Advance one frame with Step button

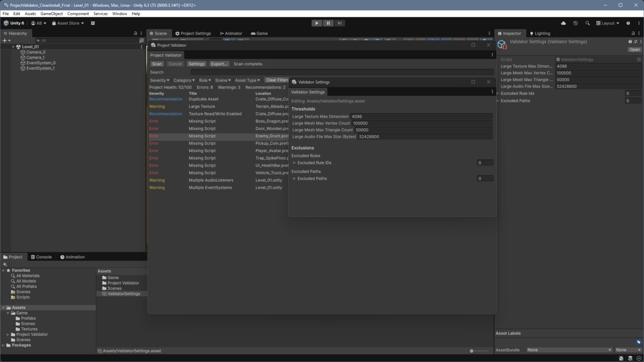pyautogui.click(x=339, y=23)
